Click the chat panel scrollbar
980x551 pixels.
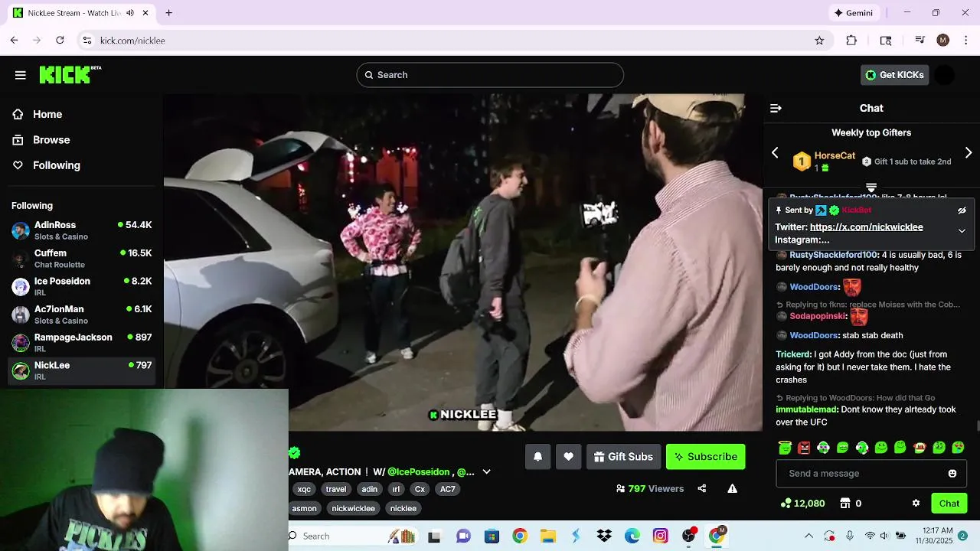(977, 425)
